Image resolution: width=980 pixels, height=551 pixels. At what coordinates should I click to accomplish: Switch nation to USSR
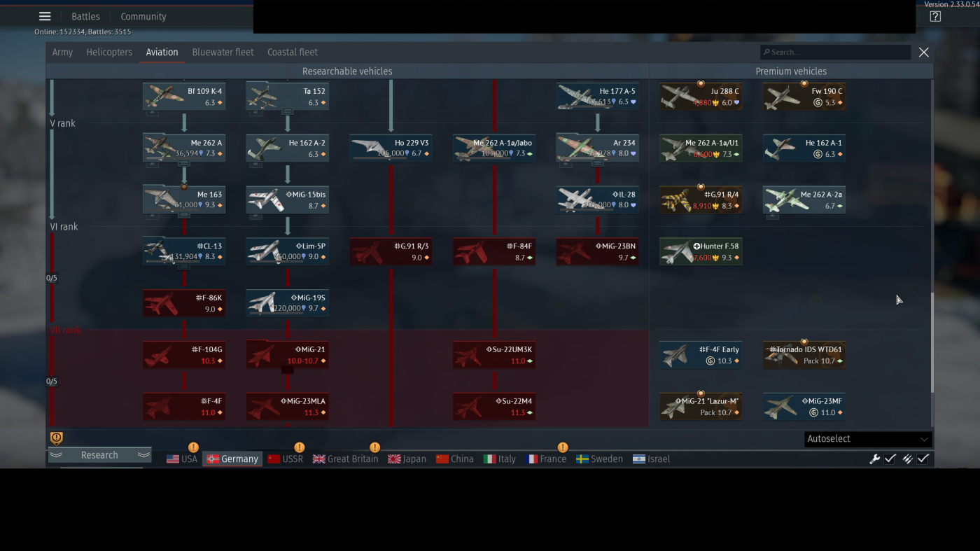point(286,459)
